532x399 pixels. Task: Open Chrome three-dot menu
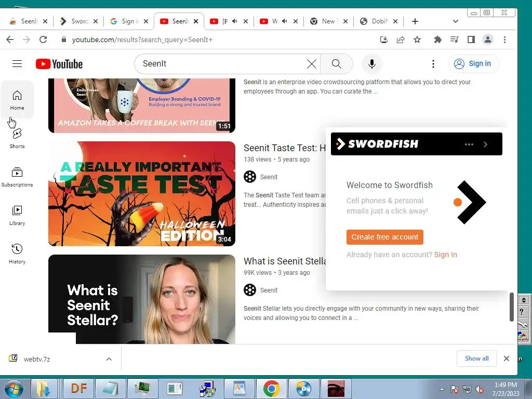tap(504, 39)
